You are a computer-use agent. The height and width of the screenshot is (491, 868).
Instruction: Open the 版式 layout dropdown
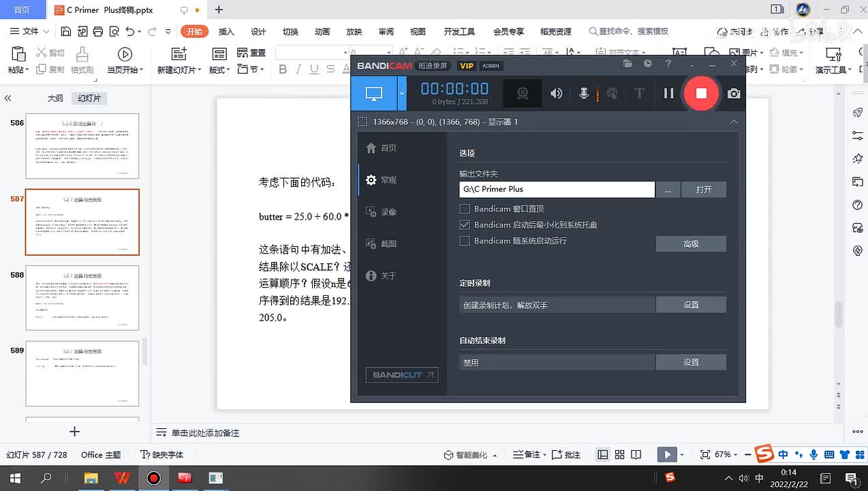(219, 70)
